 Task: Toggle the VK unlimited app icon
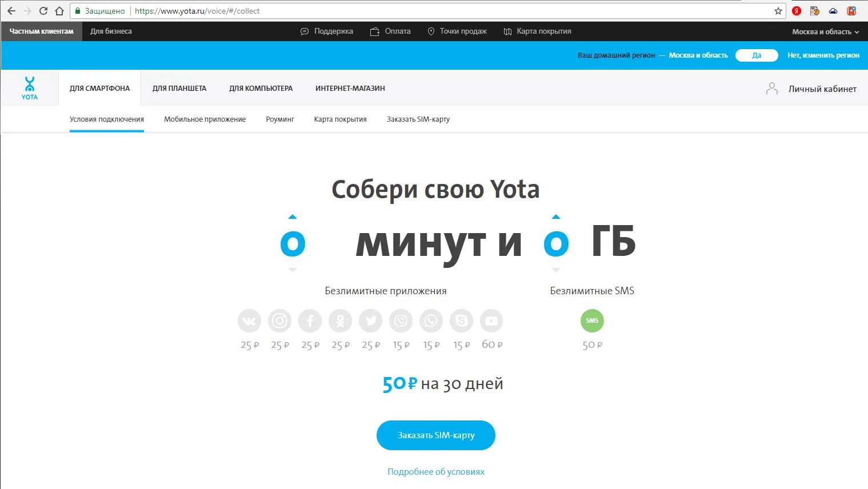point(249,320)
